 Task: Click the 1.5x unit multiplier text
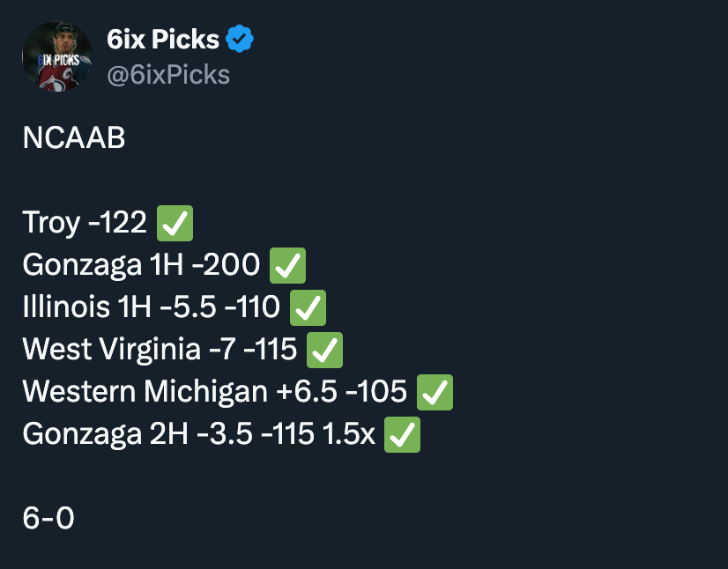click(x=349, y=434)
